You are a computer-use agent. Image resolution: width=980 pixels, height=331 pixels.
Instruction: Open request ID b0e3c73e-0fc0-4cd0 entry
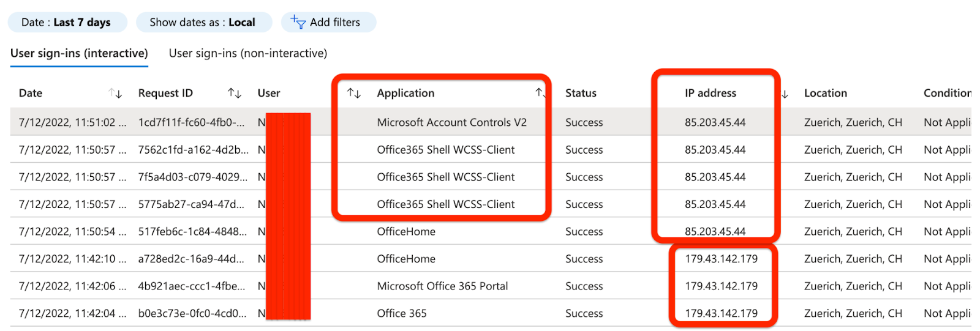point(192,313)
